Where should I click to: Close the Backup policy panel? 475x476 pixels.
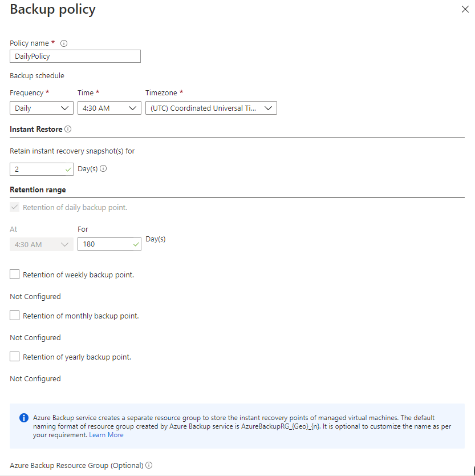465,10
